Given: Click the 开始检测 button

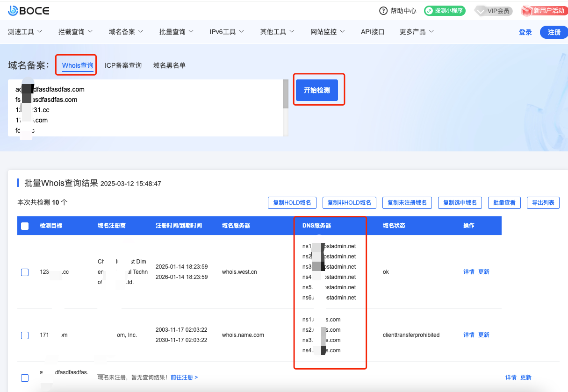Looking at the screenshot, I should pos(317,90).
